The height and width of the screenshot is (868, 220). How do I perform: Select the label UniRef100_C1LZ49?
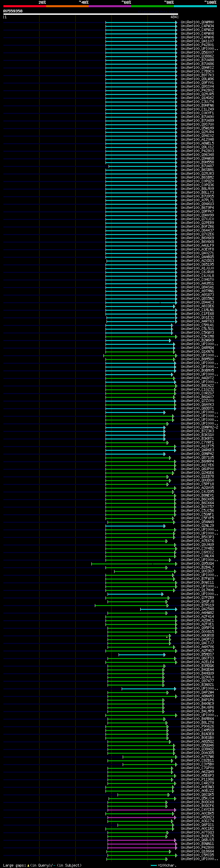click(x=197, y=109)
